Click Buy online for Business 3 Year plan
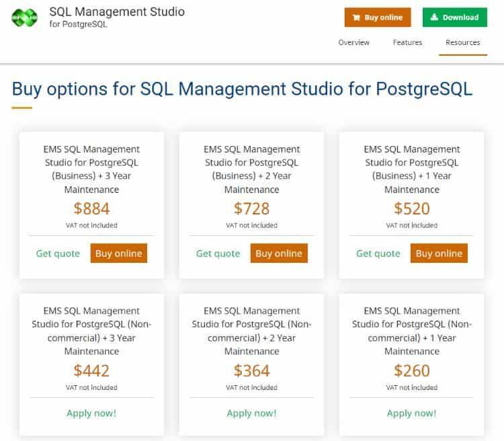Screen dimensions: 504x441 (118, 253)
